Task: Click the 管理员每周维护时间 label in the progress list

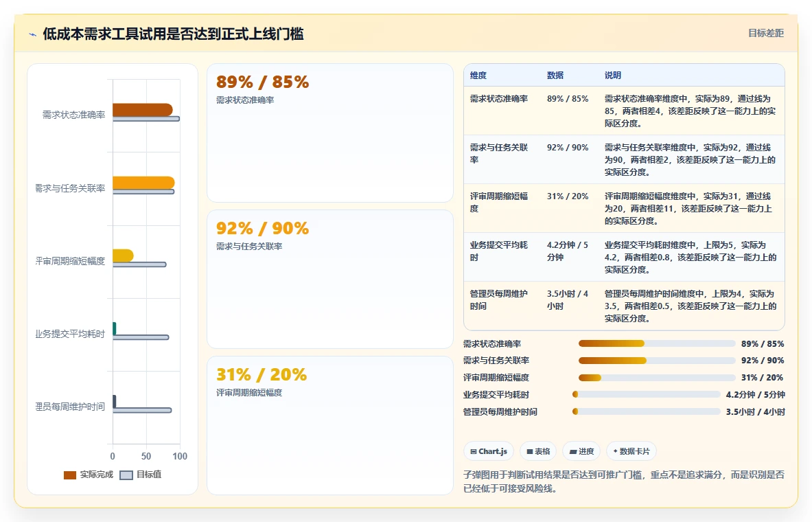Action: click(x=500, y=411)
